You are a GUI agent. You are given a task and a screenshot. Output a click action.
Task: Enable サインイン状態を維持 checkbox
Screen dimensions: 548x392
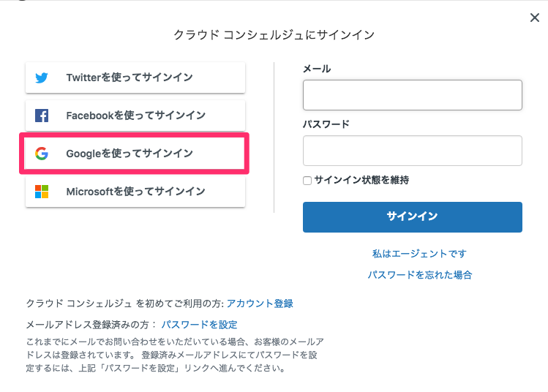pyautogui.click(x=307, y=181)
